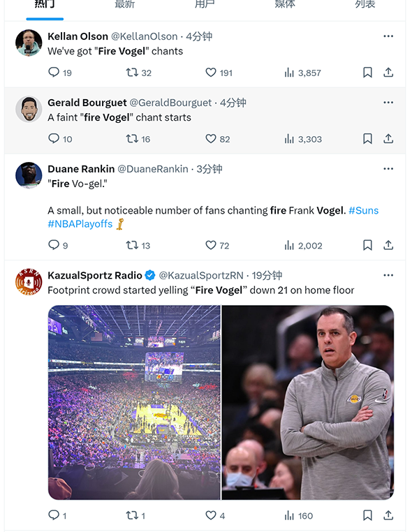The height and width of the screenshot is (532, 419).
Task: Switch to the 热门 tab
Action: 45,5
